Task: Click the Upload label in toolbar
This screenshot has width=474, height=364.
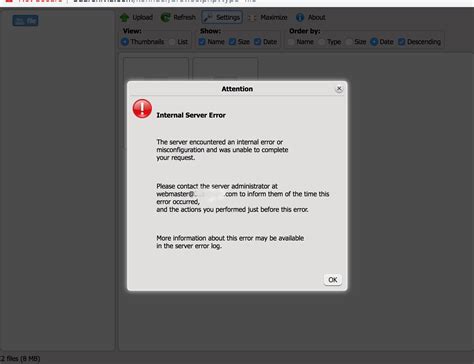Action: coord(143,17)
